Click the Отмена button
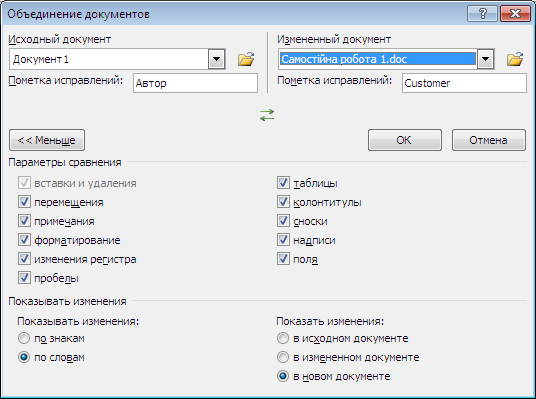536x399 pixels. click(488, 140)
